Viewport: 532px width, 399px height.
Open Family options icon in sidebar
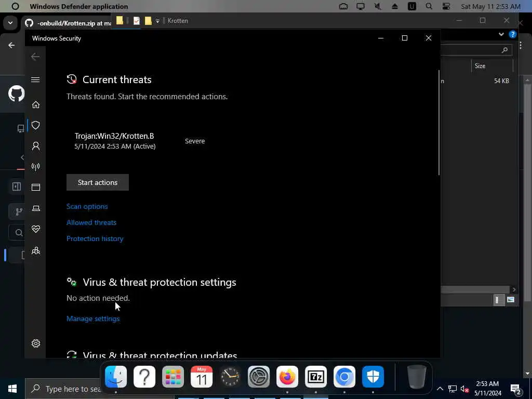(x=36, y=250)
